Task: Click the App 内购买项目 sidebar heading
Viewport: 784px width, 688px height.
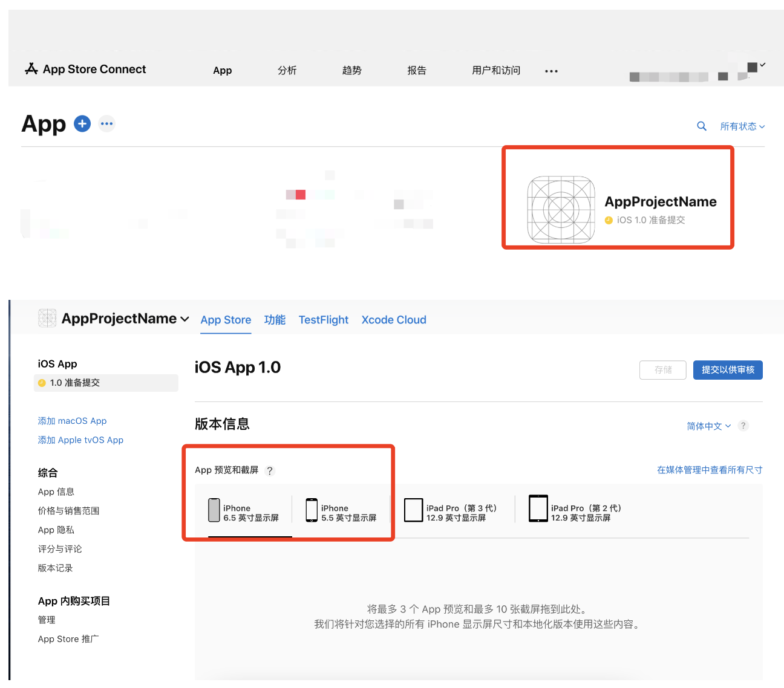Action: pos(74,601)
